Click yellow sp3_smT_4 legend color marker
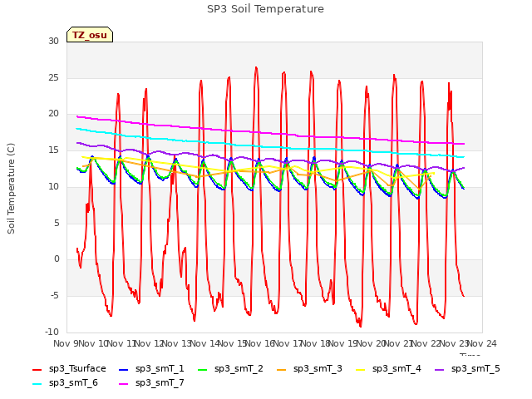The image size is (532, 399). tap(360, 369)
